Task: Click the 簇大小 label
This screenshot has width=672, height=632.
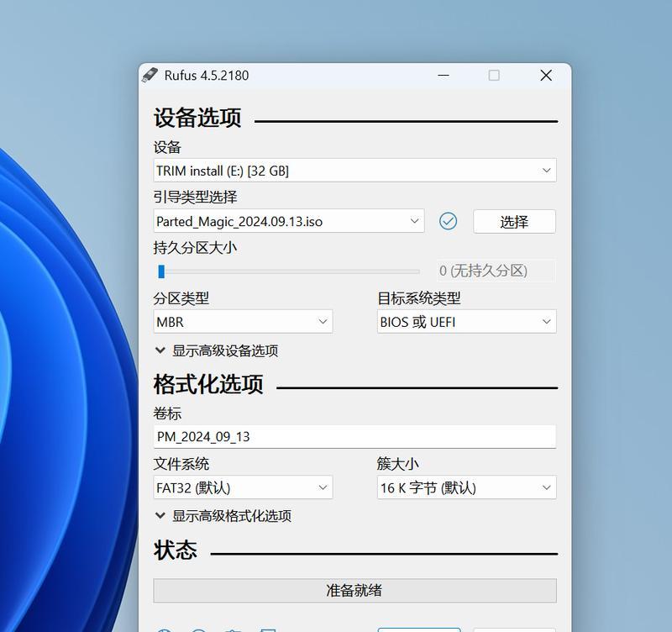Action: tap(397, 464)
